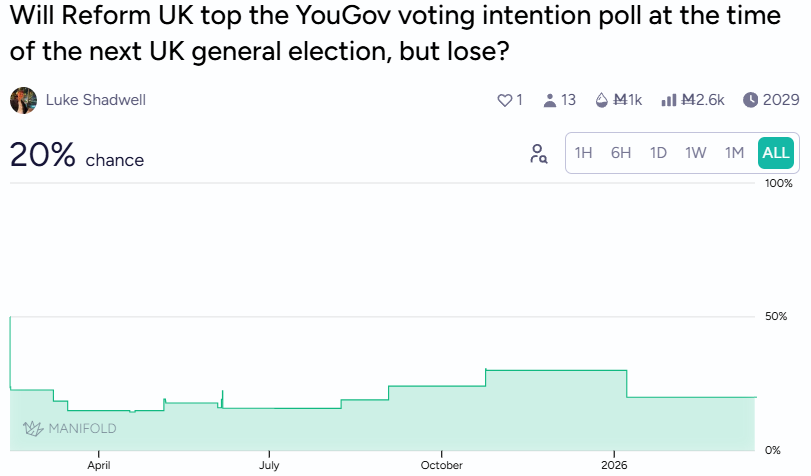View the 13 traders icon

[x=549, y=100]
